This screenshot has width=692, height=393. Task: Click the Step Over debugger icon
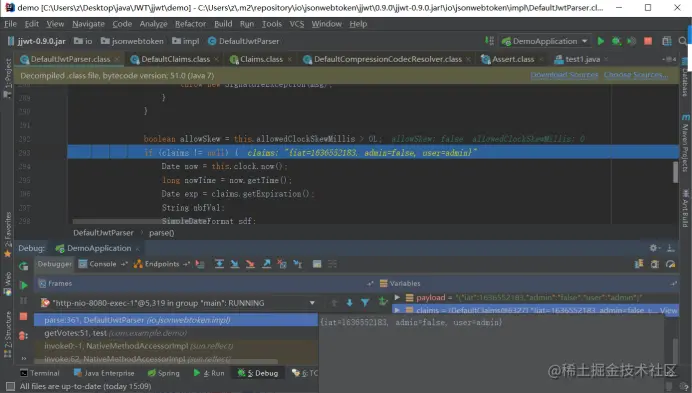tap(219, 264)
